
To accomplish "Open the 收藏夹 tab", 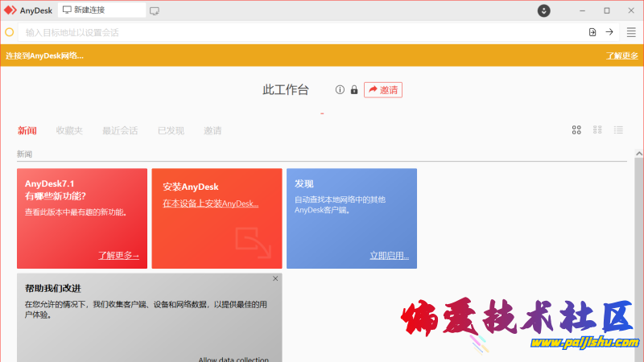I will tap(69, 130).
